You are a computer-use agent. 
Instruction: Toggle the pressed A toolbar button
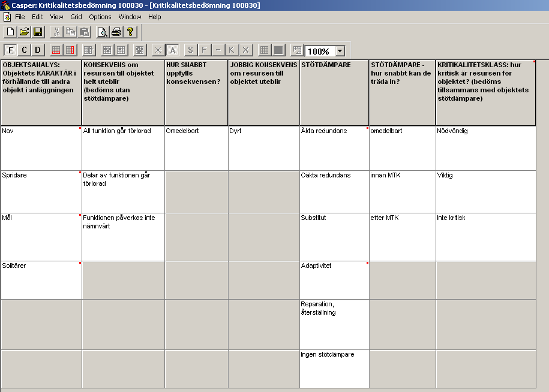172,50
